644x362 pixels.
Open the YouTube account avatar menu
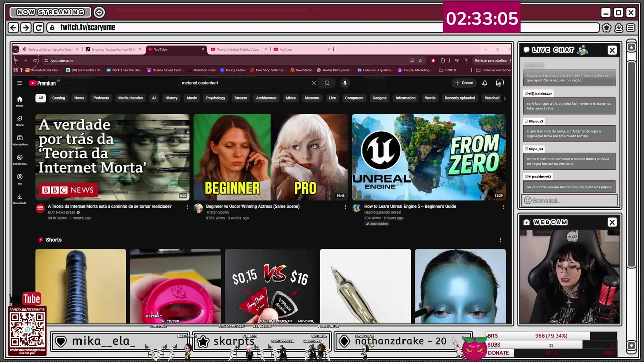click(x=500, y=83)
